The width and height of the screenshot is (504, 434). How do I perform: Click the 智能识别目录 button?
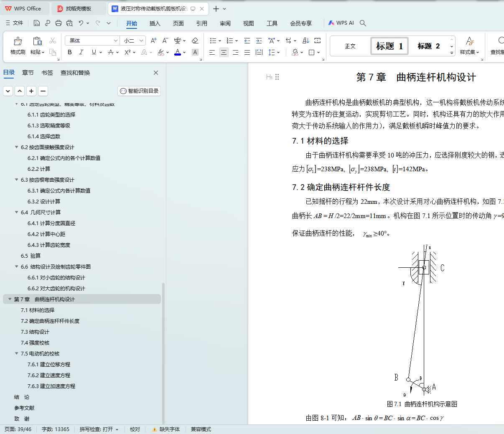pos(139,91)
